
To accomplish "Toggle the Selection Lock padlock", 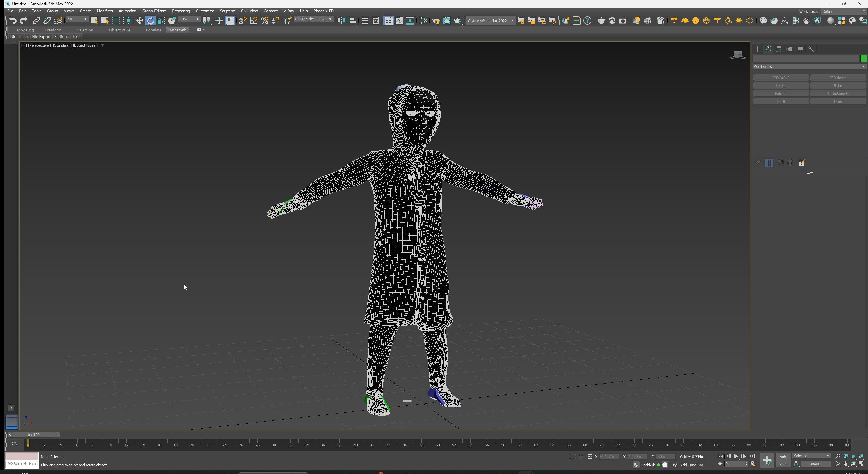I will coord(581,457).
